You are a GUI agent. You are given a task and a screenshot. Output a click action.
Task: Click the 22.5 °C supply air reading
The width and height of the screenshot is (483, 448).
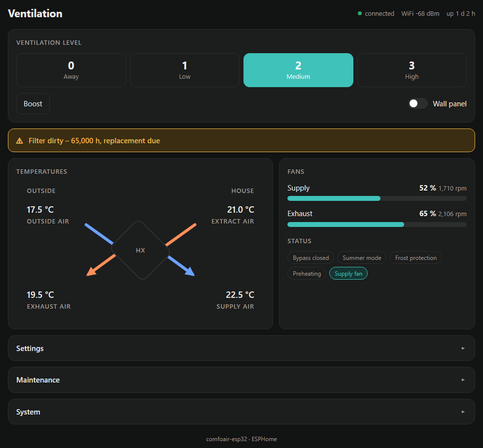[x=240, y=295]
